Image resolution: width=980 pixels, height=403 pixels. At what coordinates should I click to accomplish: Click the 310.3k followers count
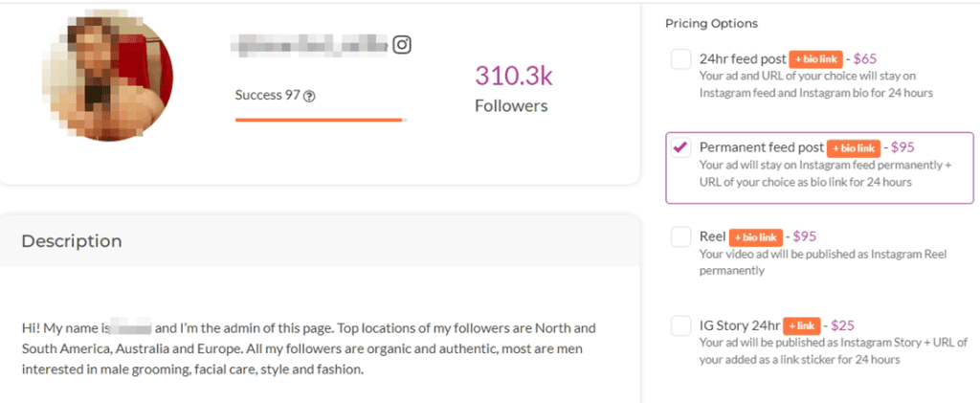coord(514,76)
